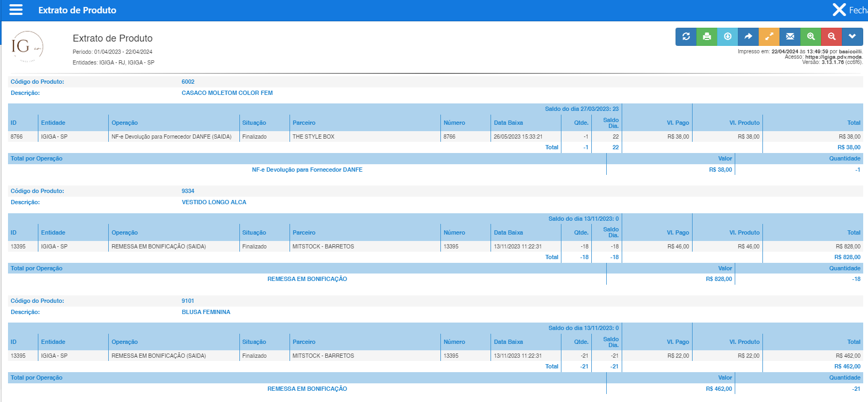Print the report with the printer icon
868x402 pixels.
707,37
